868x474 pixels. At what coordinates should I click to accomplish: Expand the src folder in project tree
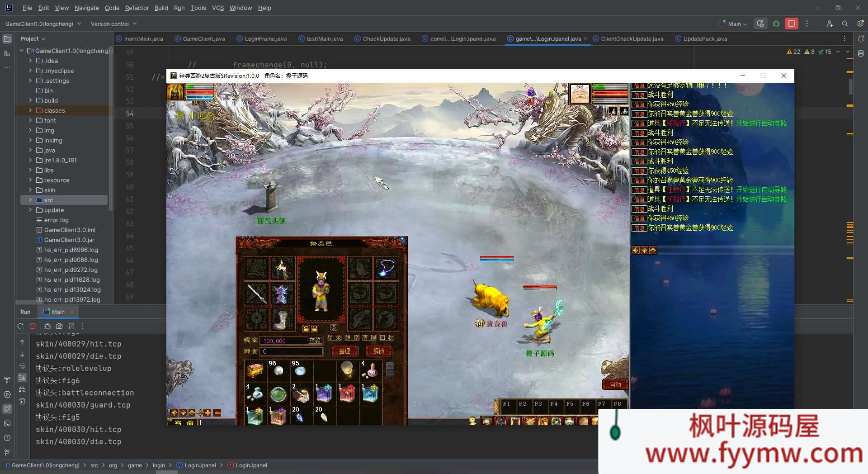[30, 200]
